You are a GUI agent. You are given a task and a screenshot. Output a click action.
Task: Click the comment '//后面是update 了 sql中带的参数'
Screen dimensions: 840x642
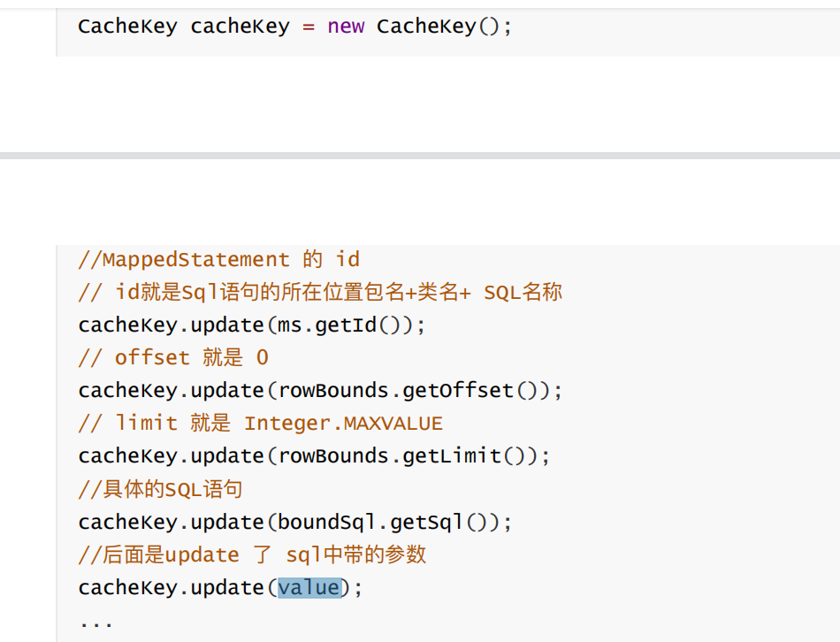(x=252, y=554)
